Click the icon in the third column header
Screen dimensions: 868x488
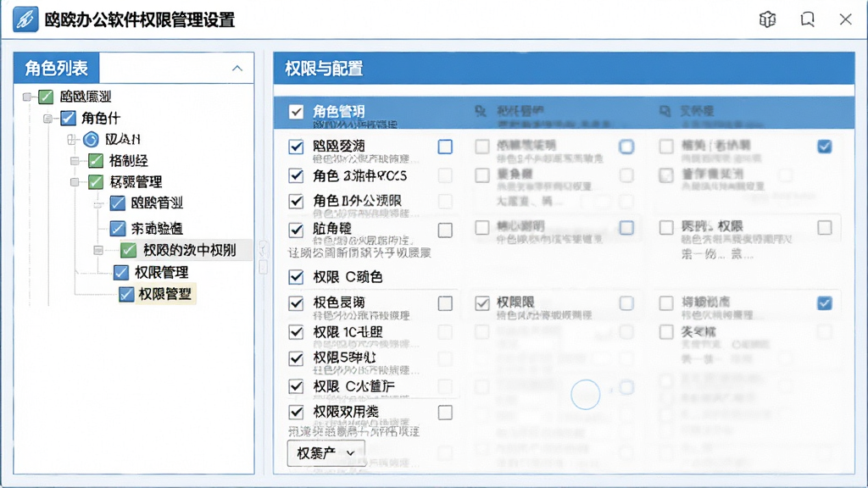click(x=665, y=112)
